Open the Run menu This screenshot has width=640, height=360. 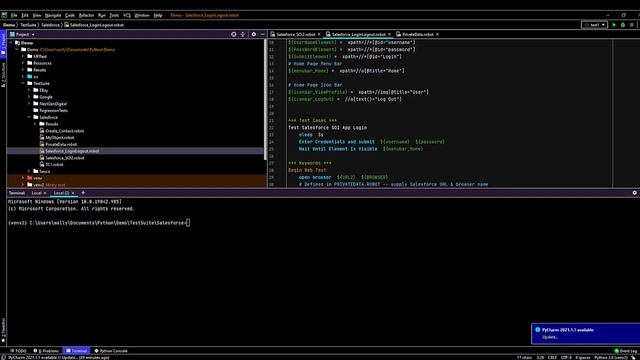point(102,15)
